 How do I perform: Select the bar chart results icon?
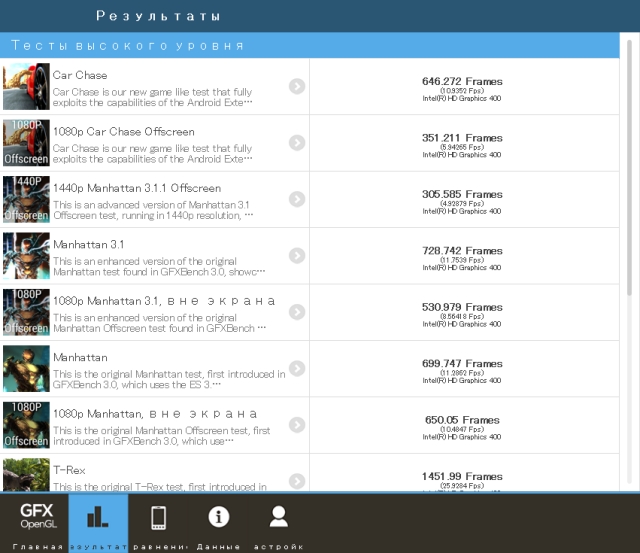98,517
